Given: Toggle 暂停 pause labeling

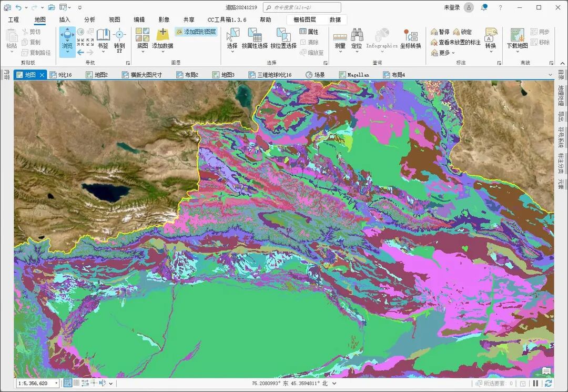Looking at the screenshot, I should pyautogui.click(x=440, y=32).
